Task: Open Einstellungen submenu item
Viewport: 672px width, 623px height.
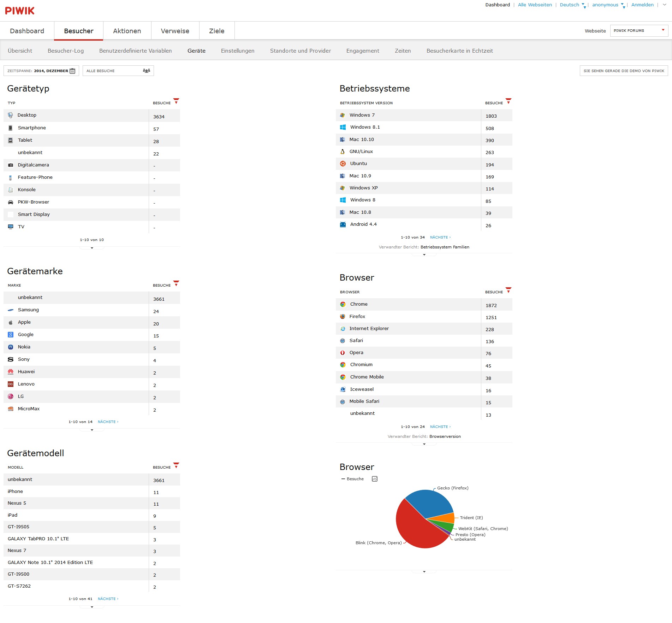Action: [x=238, y=51]
